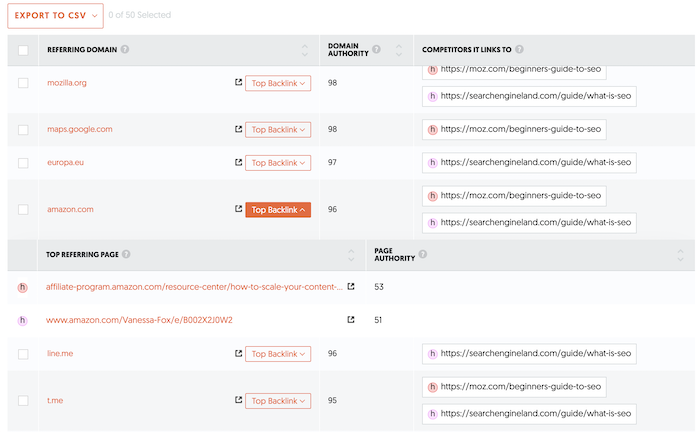Open www.amazon.com/Vanessa-Fox page link
700x432 pixels.
(x=139, y=320)
